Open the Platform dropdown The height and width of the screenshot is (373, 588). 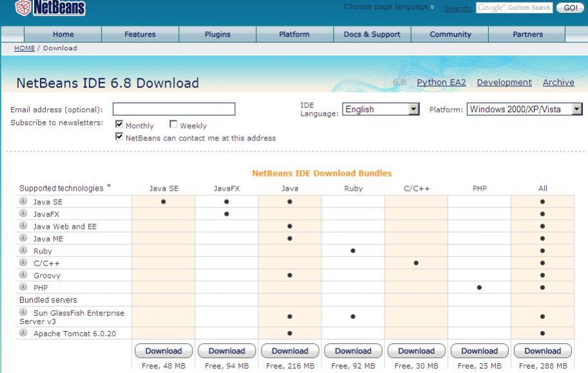524,110
